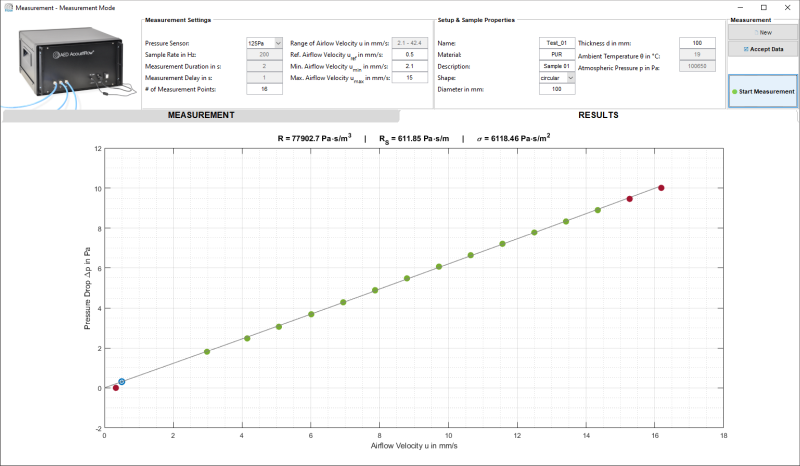Screen dimensions: 800x466
Task: Click the σ = 6118.46 Pa·s/m² result text
Action: (x=513, y=138)
